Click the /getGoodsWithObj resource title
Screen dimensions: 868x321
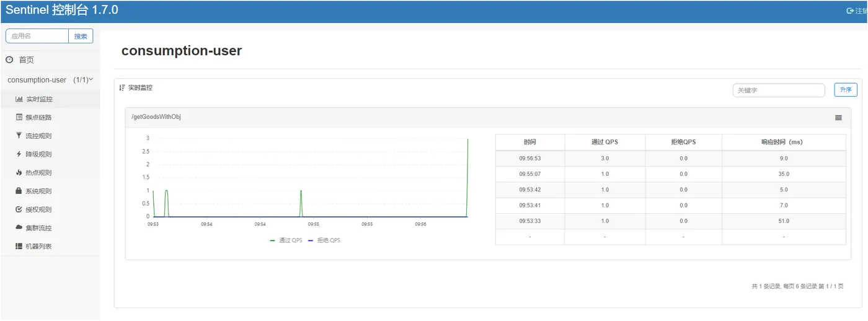click(x=156, y=117)
